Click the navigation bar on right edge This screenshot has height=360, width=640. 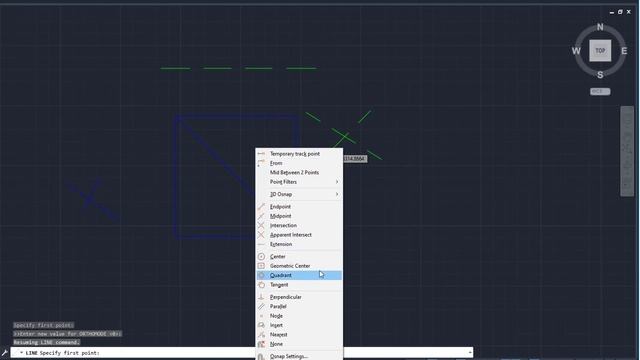click(x=627, y=151)
